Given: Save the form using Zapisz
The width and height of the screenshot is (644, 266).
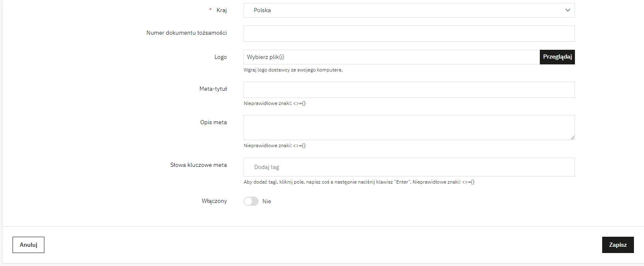Looking at the screenshot, I should [x=618, y=245].
